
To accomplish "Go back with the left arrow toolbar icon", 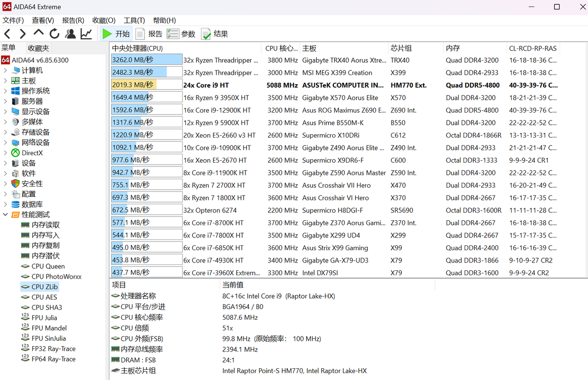I will (7, 34).
